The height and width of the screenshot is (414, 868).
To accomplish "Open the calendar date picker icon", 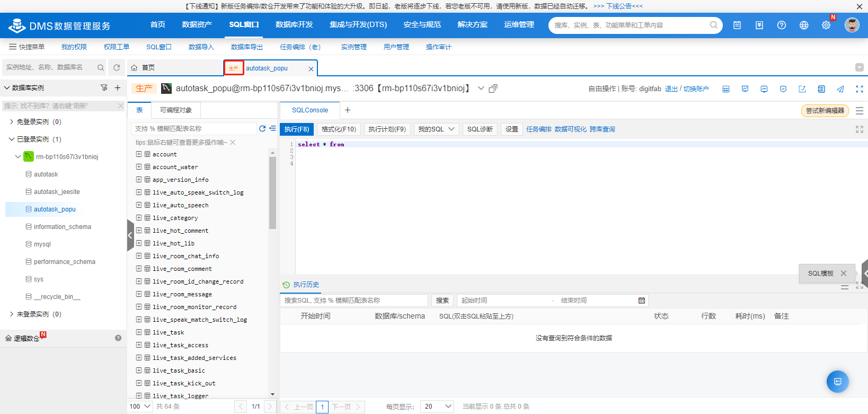I will 642,301.
